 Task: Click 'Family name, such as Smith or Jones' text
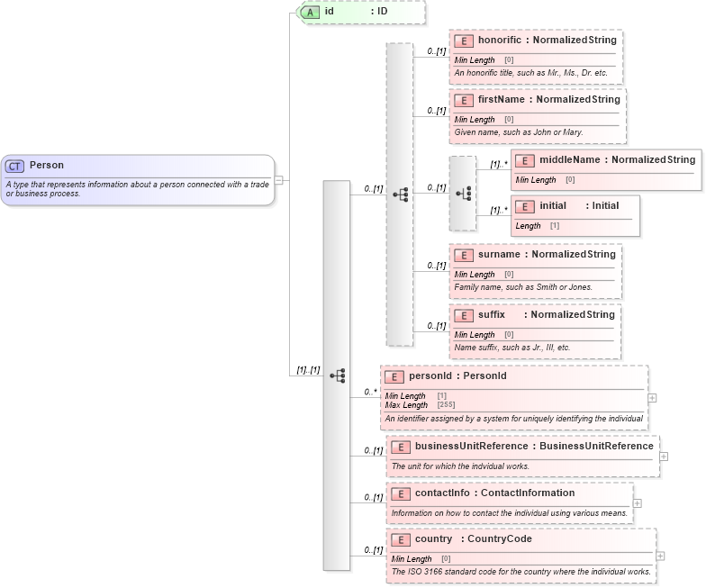[x=523, y=287]
